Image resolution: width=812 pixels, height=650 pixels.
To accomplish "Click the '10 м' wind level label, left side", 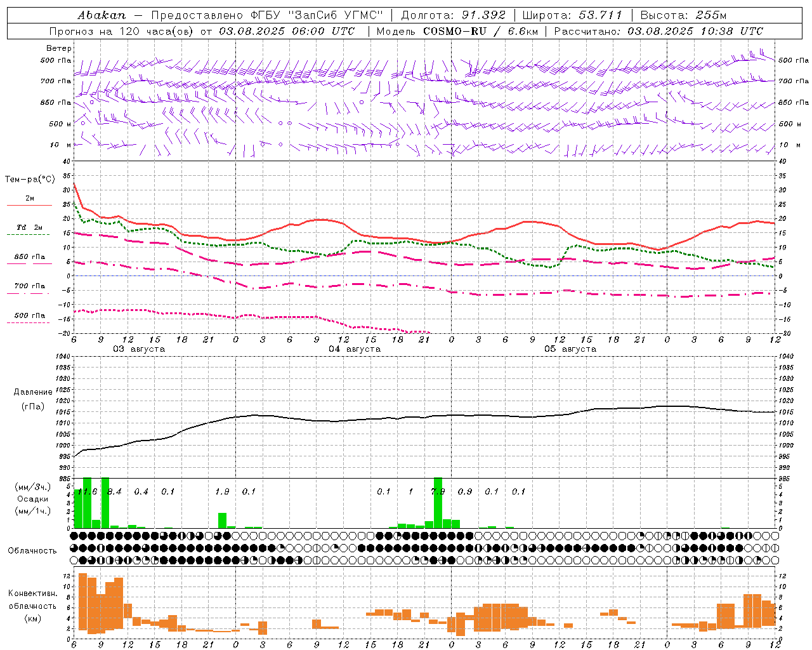I will (x=60, y=145).
